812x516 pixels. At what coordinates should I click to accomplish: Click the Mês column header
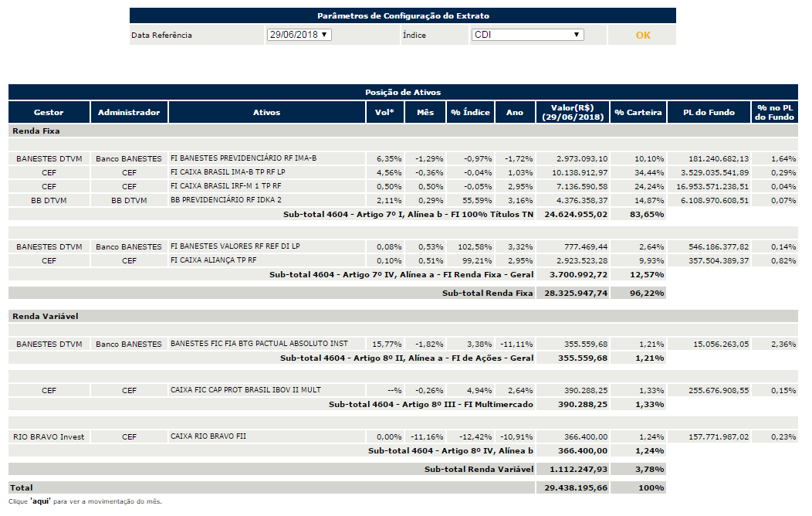(x=425, y=113)
